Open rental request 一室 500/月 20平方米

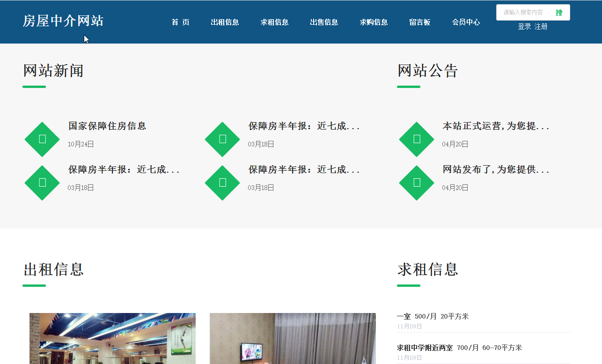[x=433, y=316]
